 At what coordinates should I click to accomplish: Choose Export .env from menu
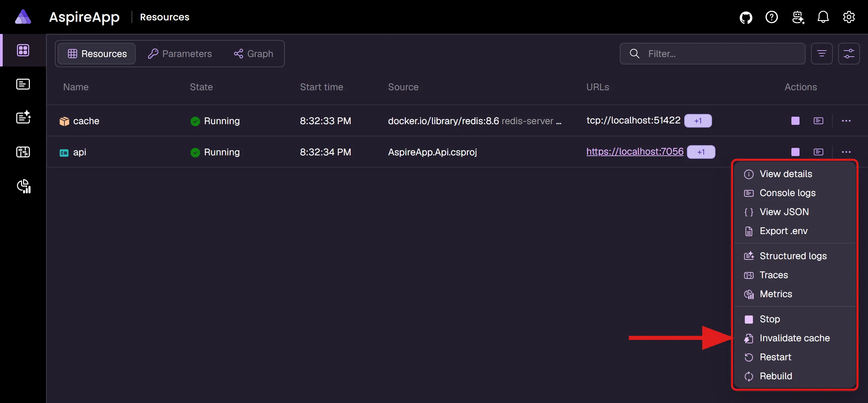tap(795, 231)
